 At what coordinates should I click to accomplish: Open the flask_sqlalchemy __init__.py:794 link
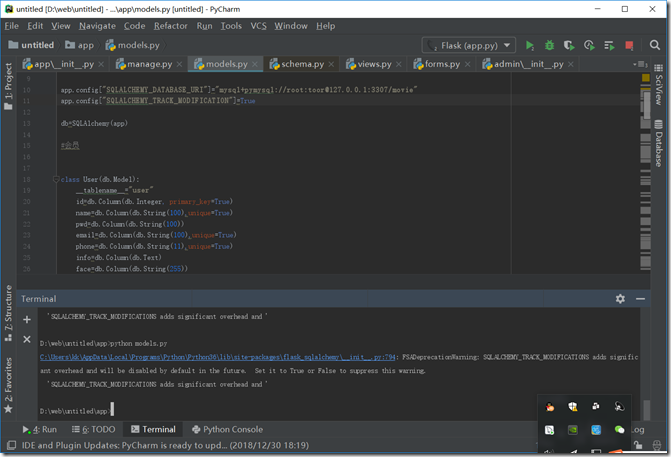[x=217, y=357]
